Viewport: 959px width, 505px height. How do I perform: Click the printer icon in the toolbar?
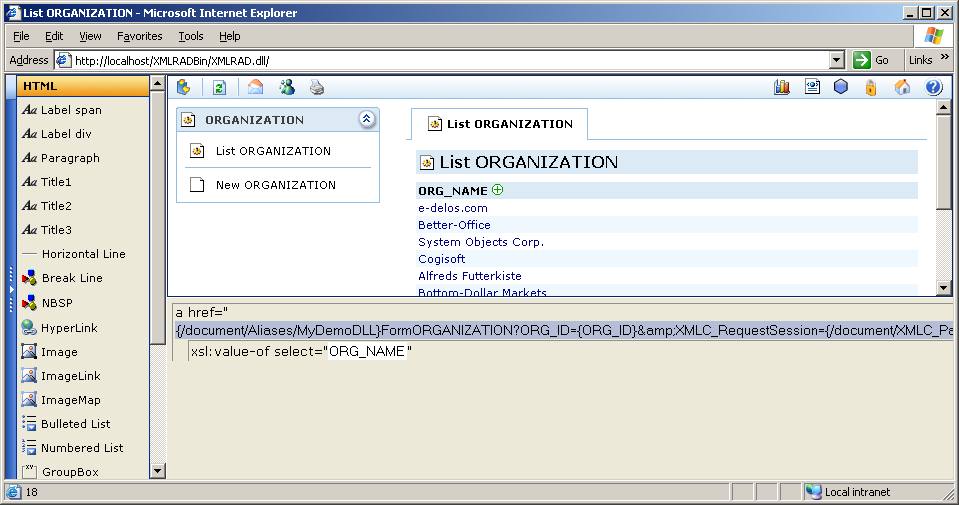[x=317, y=88]
